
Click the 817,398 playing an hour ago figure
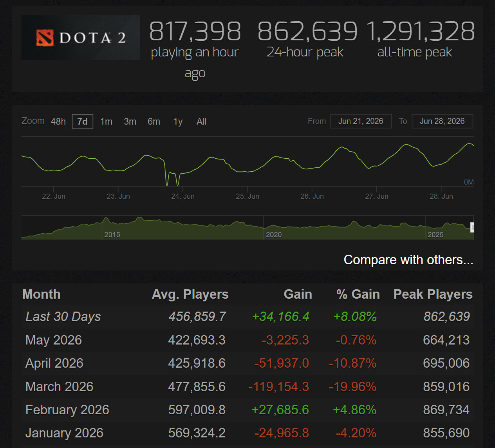[195, 31]
